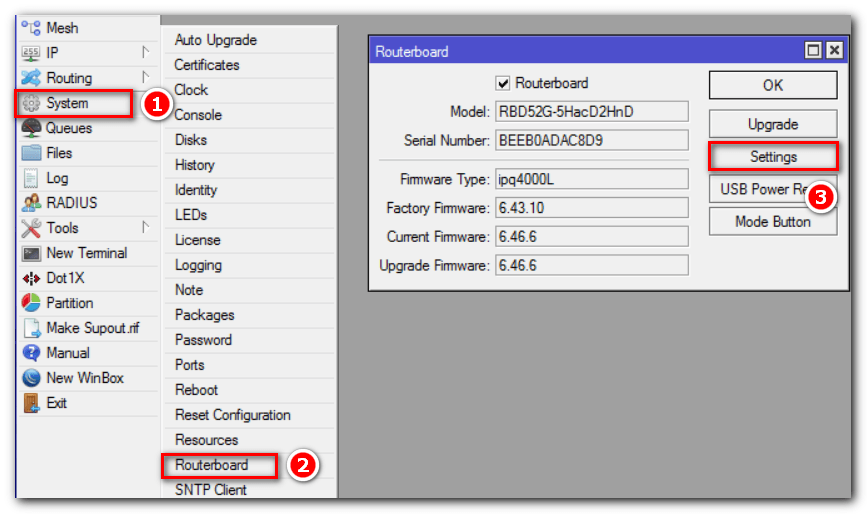867x514 pixels.
Task: Expand the Tools submenu arrow
Action: [145, 227]
